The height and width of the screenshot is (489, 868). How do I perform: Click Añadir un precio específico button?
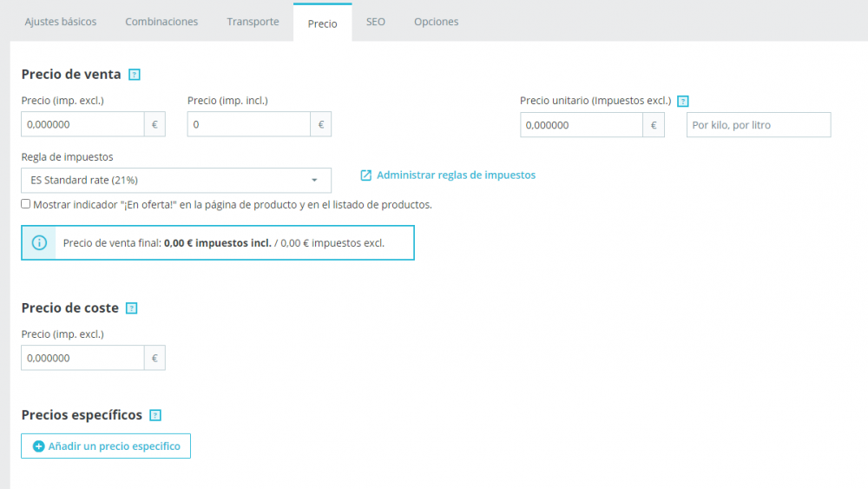(x=106, y=446)
